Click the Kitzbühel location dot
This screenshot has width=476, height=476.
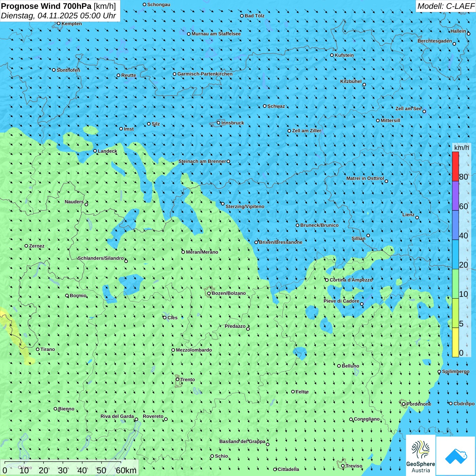(x=364, y=84)
